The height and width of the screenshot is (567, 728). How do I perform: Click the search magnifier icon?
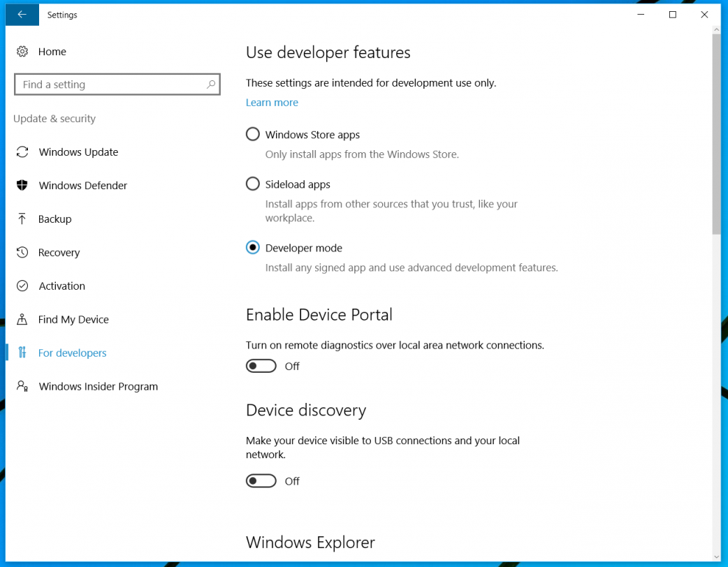click(x=210, y=84)
